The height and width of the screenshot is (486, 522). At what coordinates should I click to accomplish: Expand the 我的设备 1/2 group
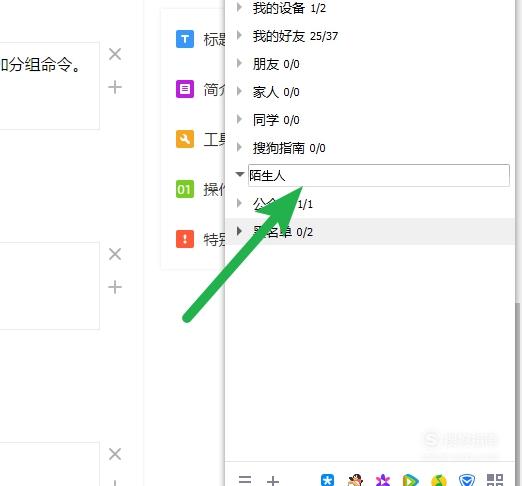[x=239, y=7]
